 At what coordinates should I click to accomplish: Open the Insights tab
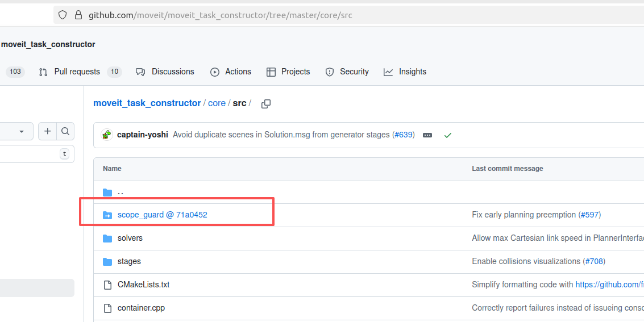point(413,72)
